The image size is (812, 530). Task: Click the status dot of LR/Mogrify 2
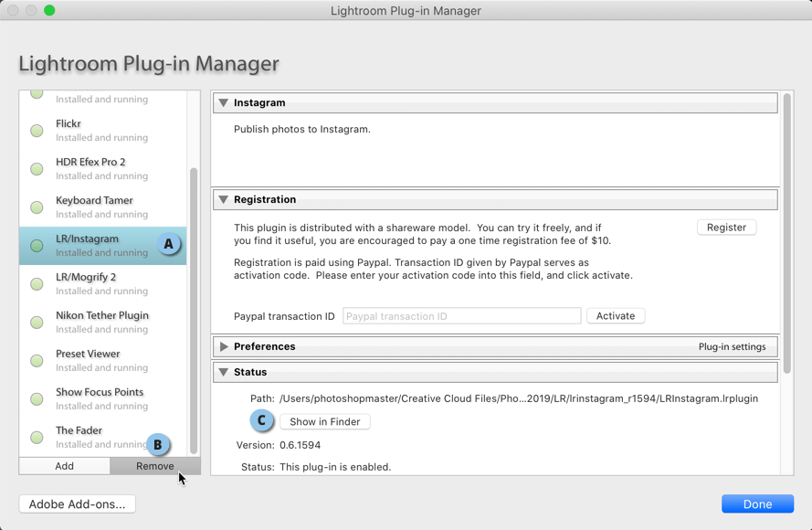pyautogui.click(x=37, y=284)
